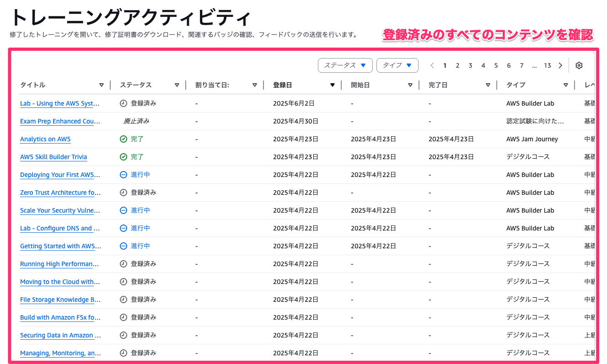The height and width of the screenshot is (364, 607).
Task: Click green check icon in AWS Skill Builder Trivia row
Action: click(124, 157)
